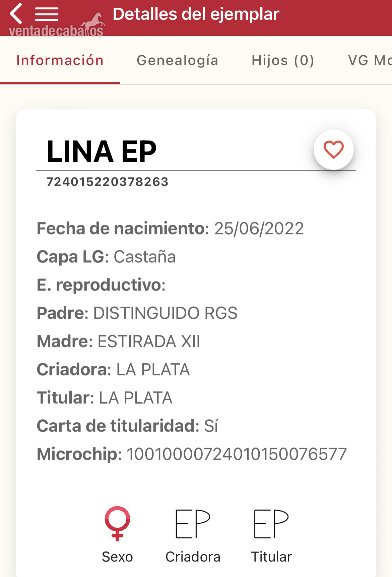The width and height of the screenshot is (392, 577).
Task: Tap the Detalles del ejemplar title
Action: [x=196, y=14]
